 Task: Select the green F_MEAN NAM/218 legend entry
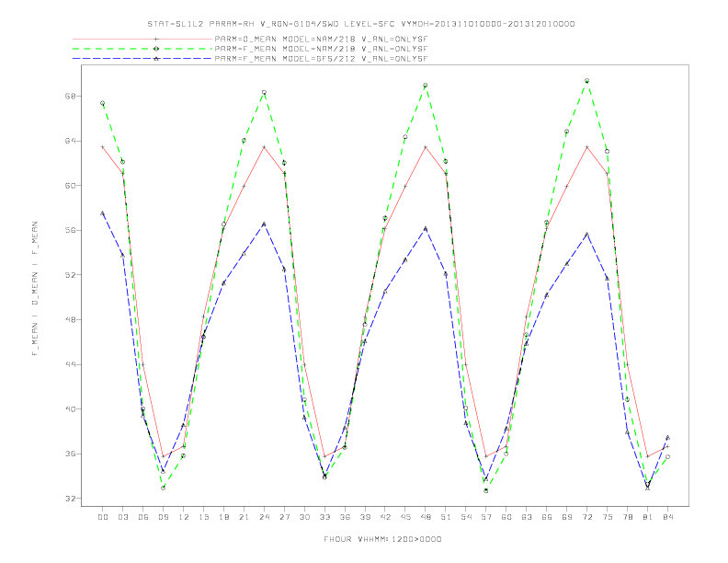click(321, 49)
